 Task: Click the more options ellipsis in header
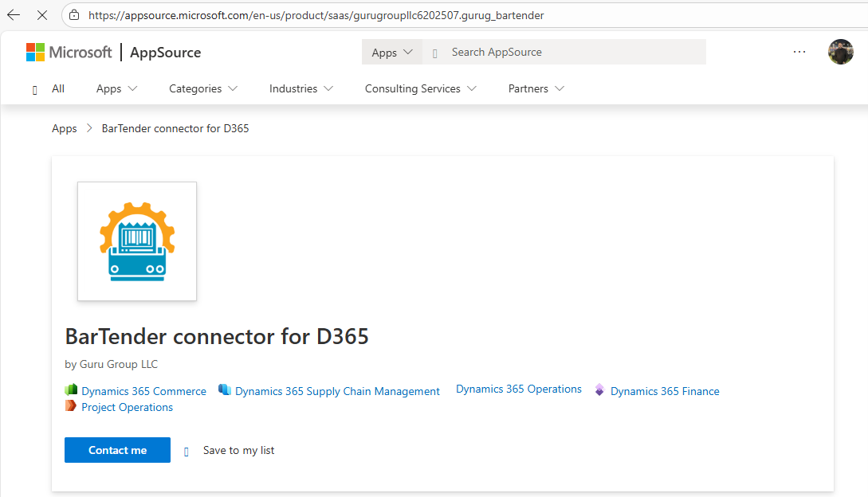coord(799,53)
